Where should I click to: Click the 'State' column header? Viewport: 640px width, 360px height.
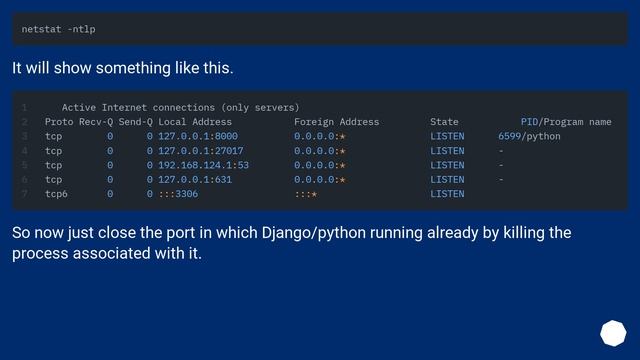444,122
